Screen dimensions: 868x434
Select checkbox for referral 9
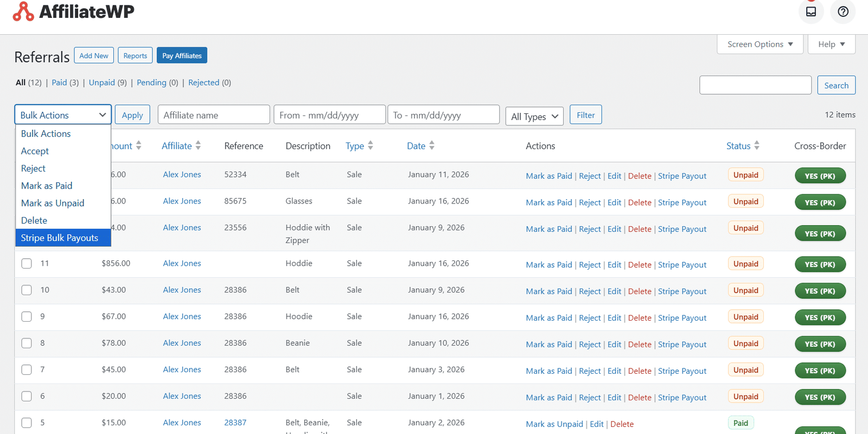[x=27, y=317]
